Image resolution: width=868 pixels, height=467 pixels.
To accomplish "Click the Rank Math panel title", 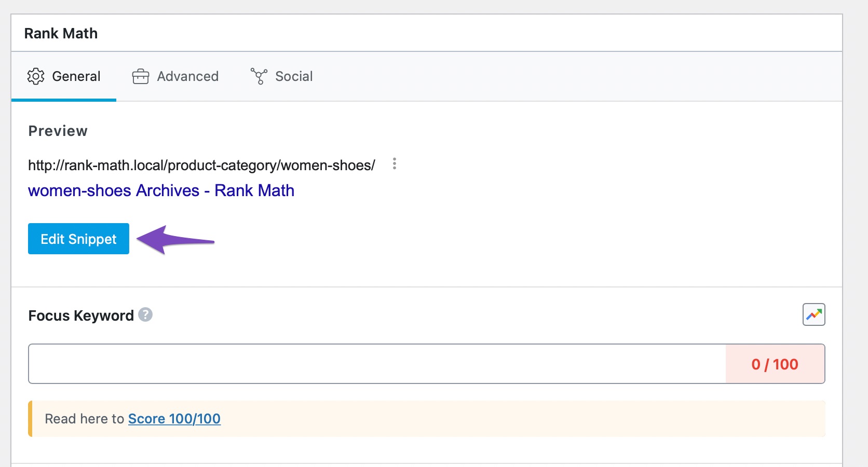I will 61,33.
